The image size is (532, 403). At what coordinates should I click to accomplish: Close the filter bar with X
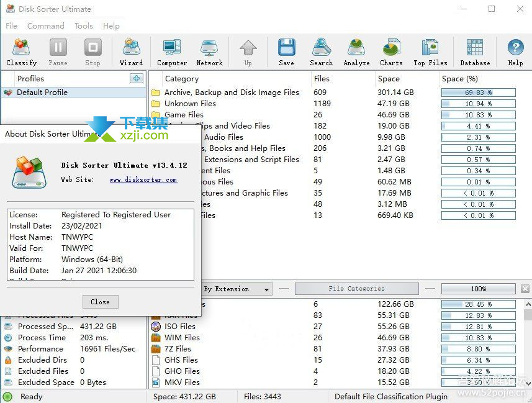(525, 289)
